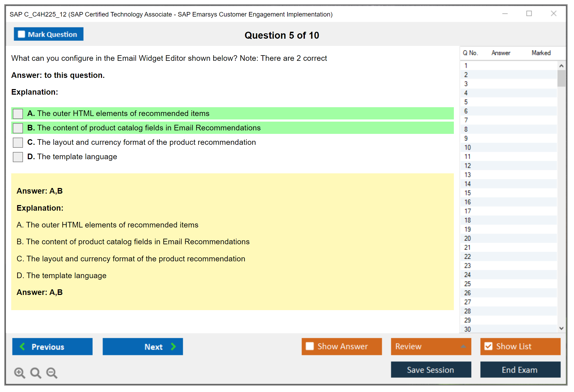Click the zoom in magnifier icon
Screen dimensions: 574x392
pos(19,373)
